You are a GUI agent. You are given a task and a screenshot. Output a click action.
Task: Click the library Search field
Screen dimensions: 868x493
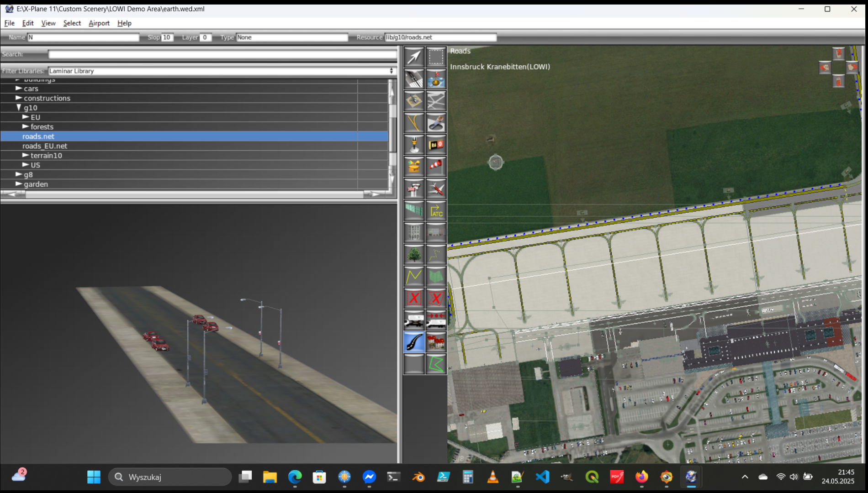click(x=222, y=54)
